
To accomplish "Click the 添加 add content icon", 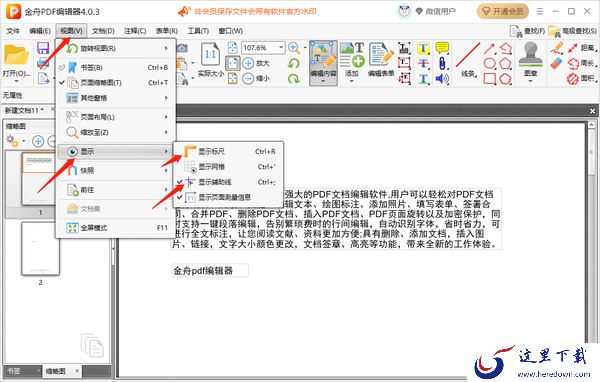I will pos(352,55).
